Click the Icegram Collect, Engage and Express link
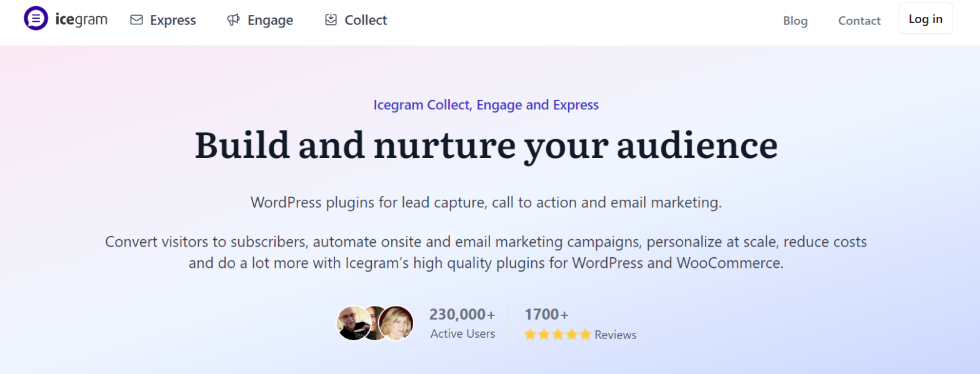 [486, 104]
